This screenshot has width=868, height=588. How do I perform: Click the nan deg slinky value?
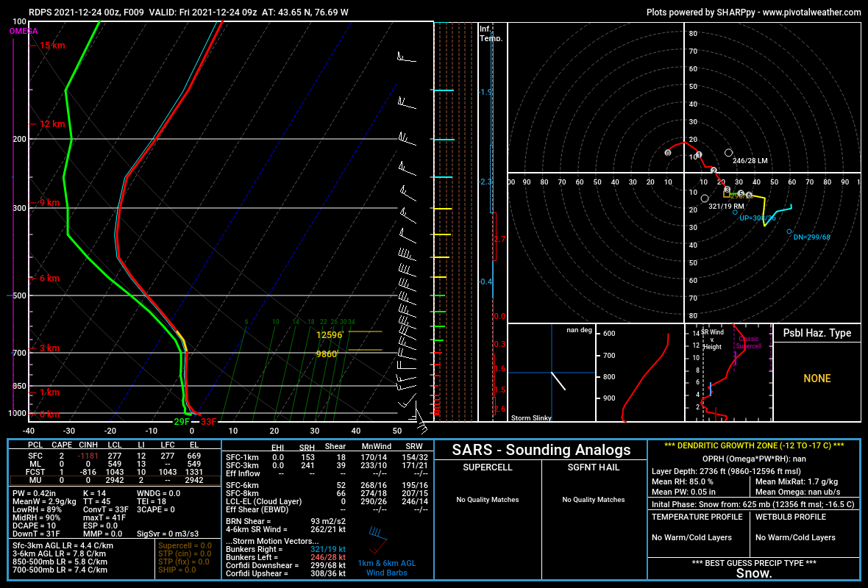579,330
